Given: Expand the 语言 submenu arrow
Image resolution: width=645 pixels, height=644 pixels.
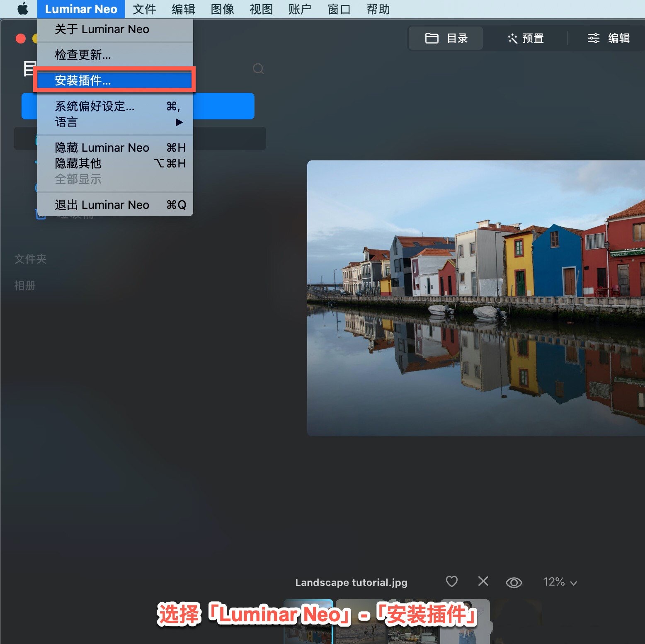Looking at the screenshot, I should click(x=179, y=122).
